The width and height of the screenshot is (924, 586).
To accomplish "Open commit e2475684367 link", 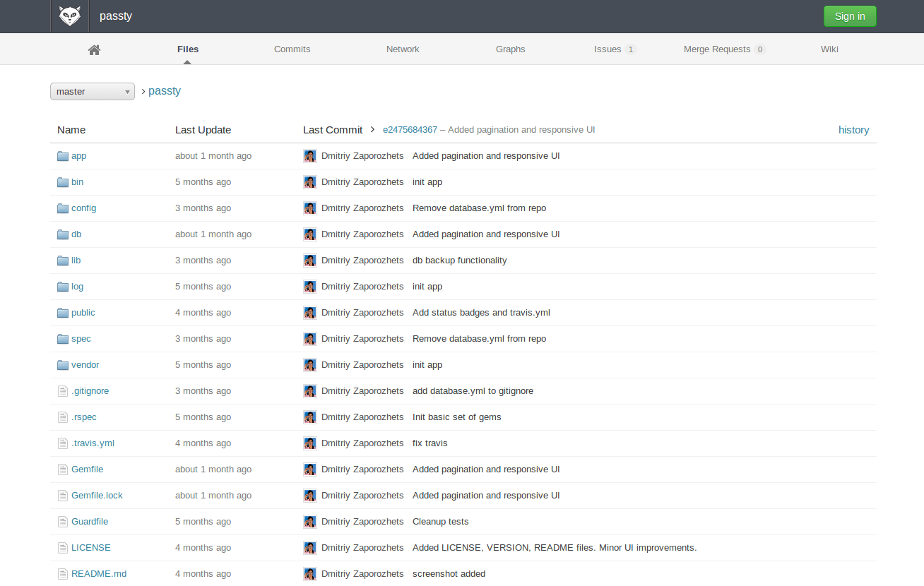I will pyautogui.click(x=410, y=130).
